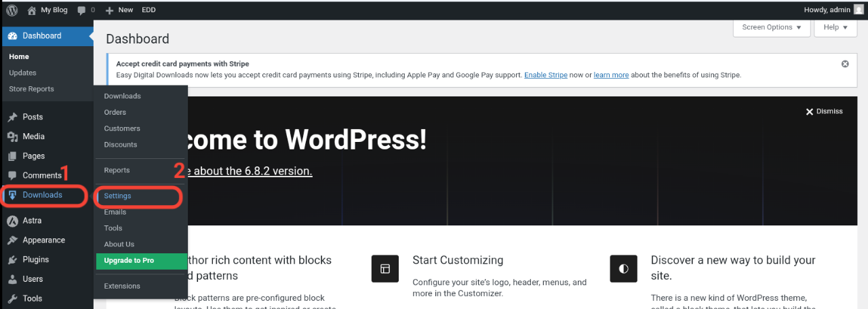Click the Dashboard gauge icon in sidebar
Image resolution: width=868 pixels, height=309 pixels.
12,36
